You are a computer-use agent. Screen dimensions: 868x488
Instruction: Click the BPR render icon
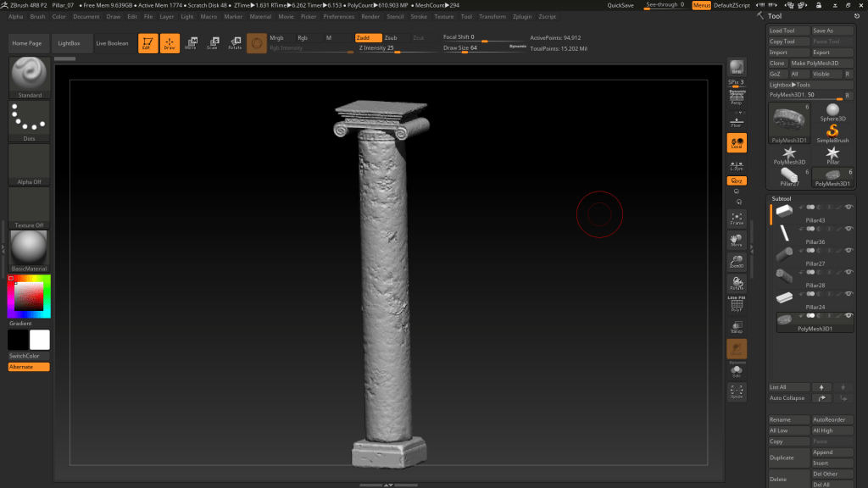737,68
